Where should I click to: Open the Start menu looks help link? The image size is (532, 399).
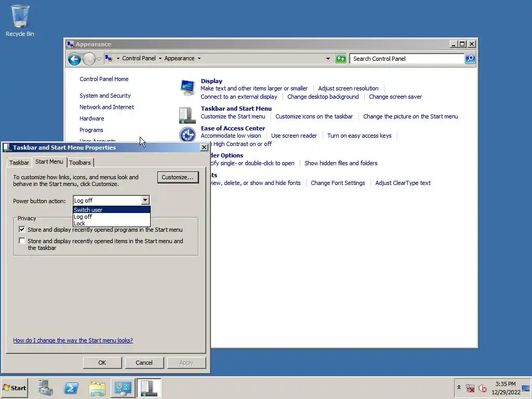pos(73,340)
